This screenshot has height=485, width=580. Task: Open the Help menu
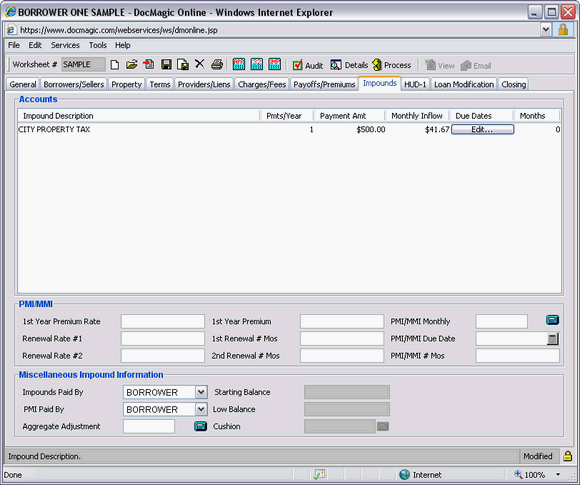click(x=122, y=45)
